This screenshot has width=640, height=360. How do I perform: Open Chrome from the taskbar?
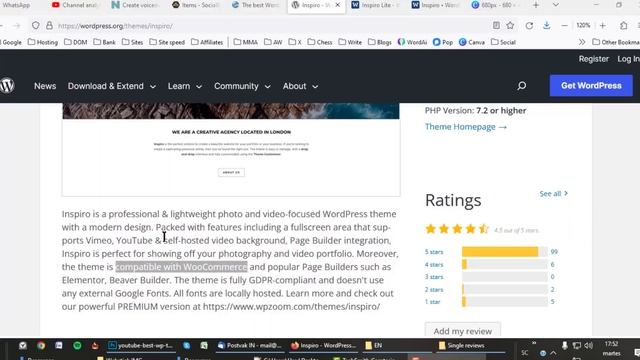pos(41,346)
